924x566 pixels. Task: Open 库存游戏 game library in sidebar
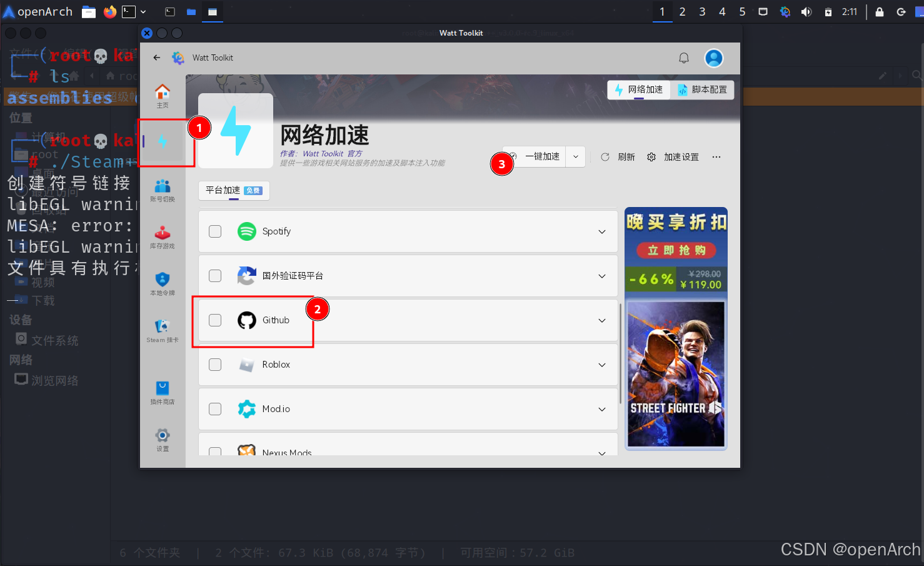point(163,237)
